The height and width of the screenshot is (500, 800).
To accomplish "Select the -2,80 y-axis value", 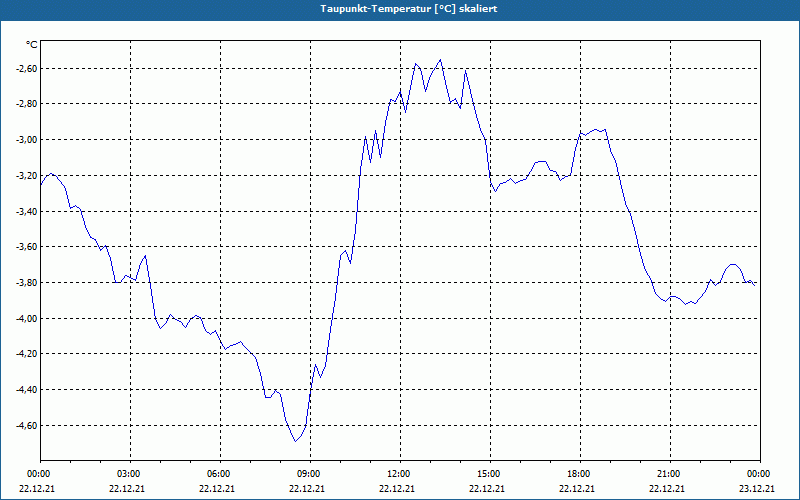I will (25, 104).
